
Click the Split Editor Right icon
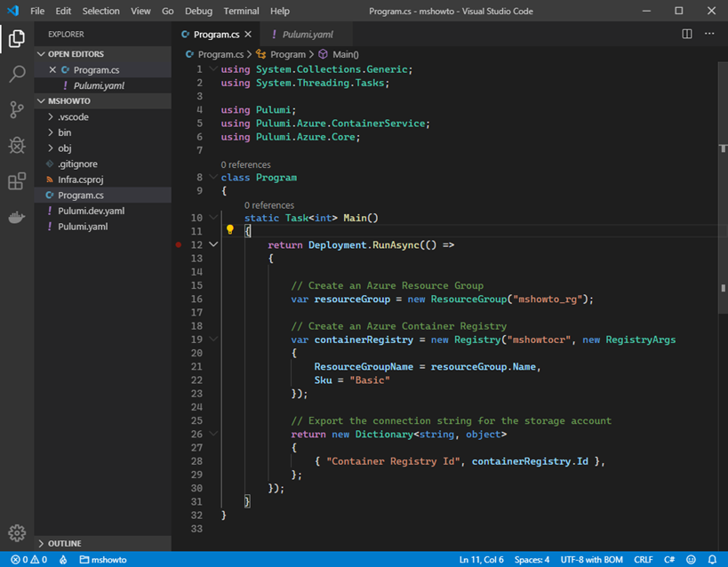(687, 34)
